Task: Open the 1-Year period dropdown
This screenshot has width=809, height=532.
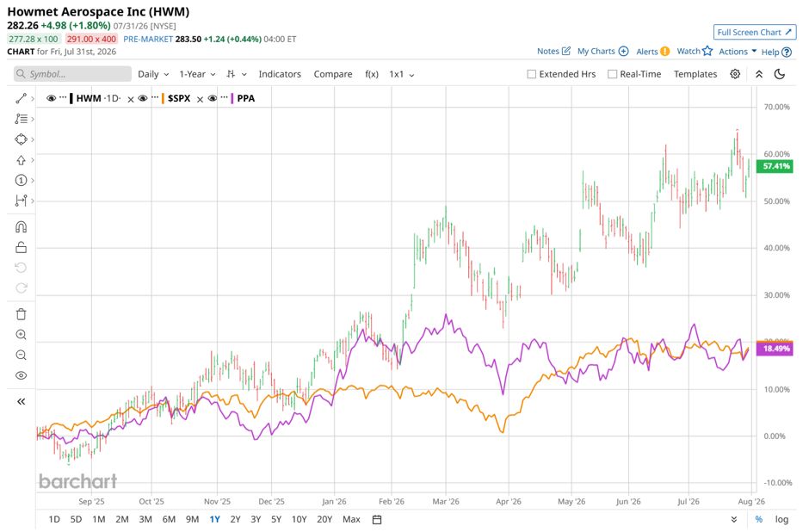Action: (x=197, y=74)
